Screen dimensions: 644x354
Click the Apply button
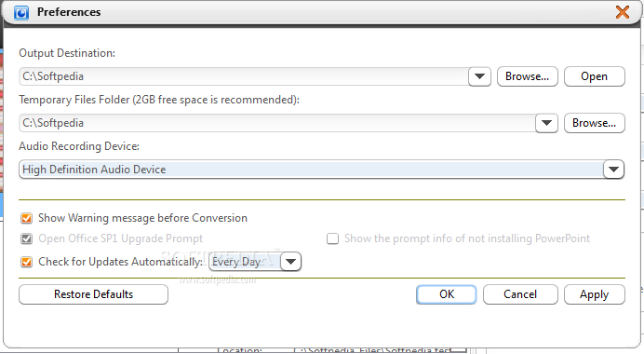point(595,294)
